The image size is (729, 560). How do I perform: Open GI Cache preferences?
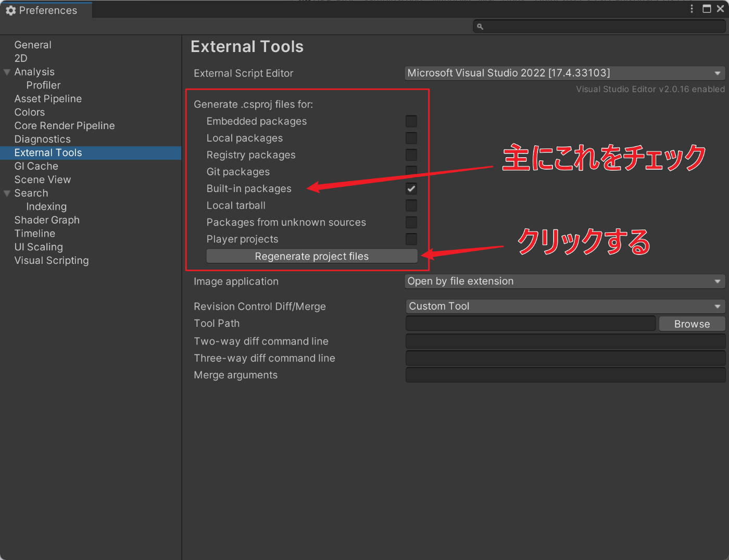coord(36,166)
